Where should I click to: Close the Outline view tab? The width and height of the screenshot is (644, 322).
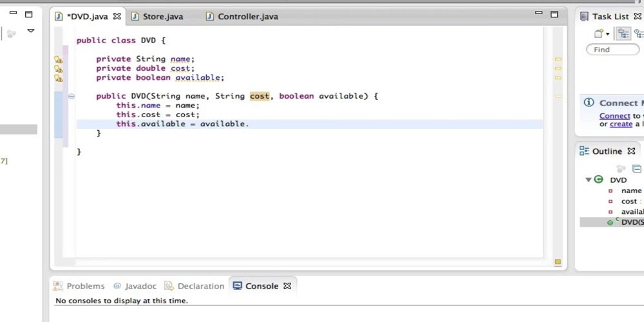(631, 151)
